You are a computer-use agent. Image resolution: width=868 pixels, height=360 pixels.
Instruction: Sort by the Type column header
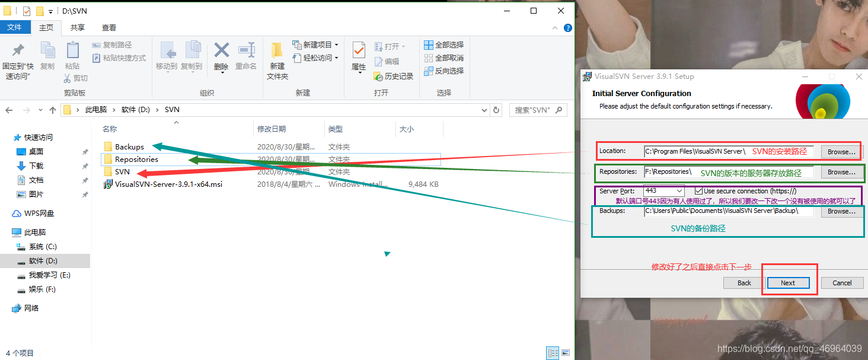coord(336,129)
